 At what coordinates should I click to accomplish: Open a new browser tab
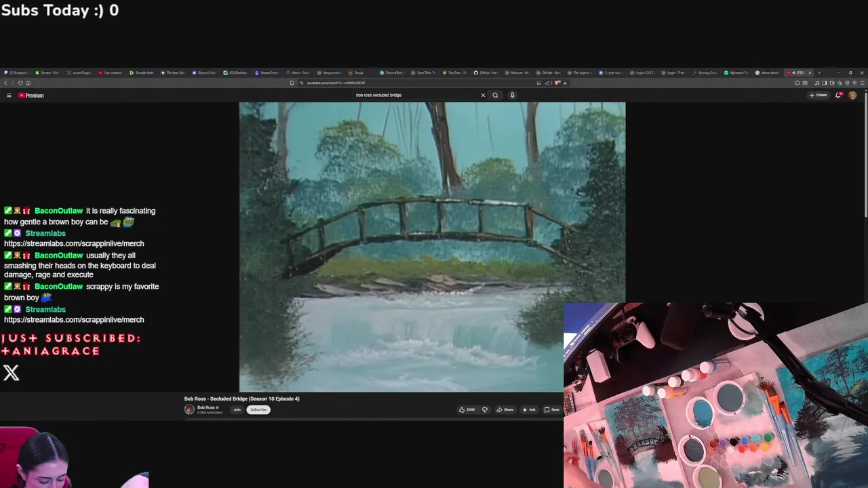(x=819, y=73)
